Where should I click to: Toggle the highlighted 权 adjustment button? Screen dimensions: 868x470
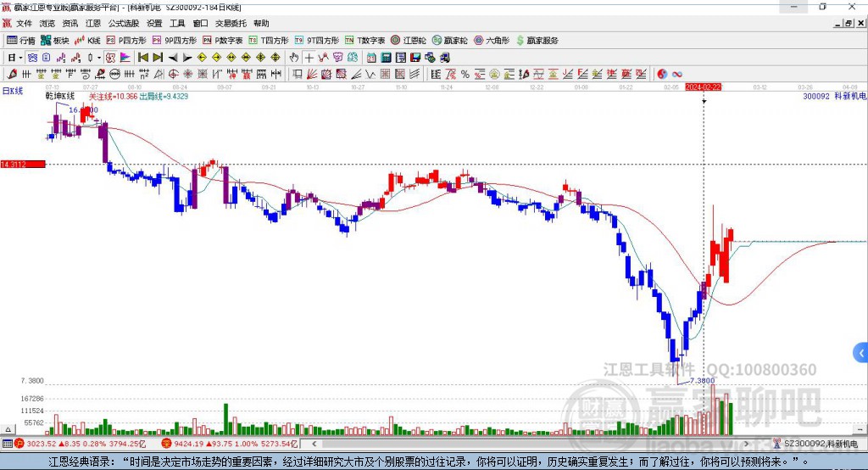click(x=110, y=58)
